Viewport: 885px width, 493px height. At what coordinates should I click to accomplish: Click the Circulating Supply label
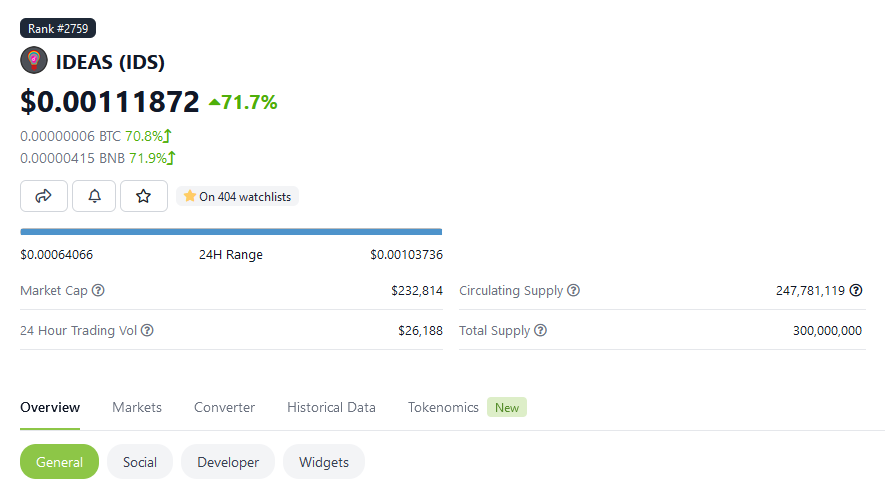(x=511, y=291)
